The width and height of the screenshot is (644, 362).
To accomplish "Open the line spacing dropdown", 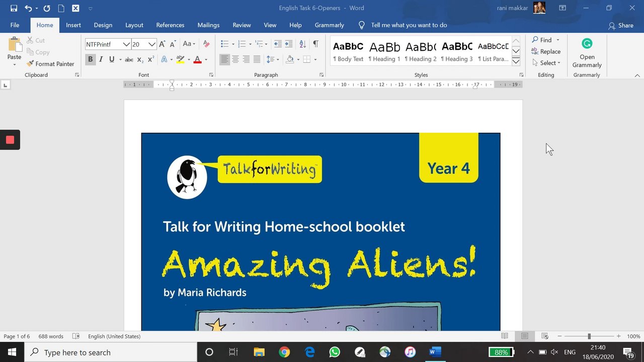I will pyautogui.click(x=273, y=59).
